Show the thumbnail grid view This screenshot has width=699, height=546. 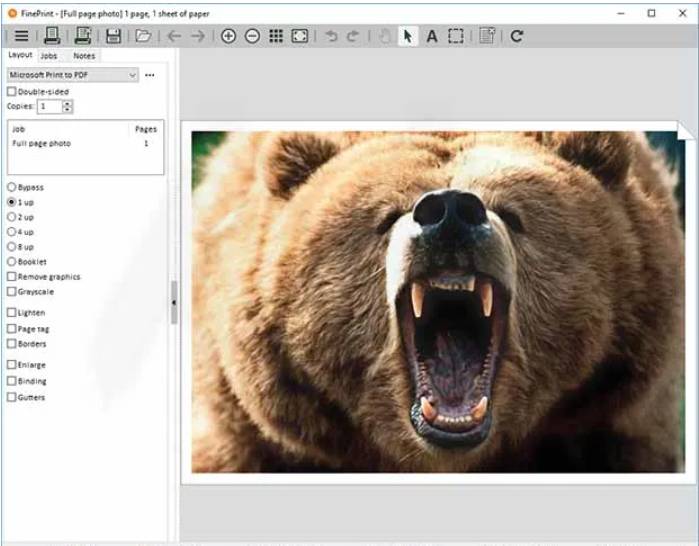point(276,36)
